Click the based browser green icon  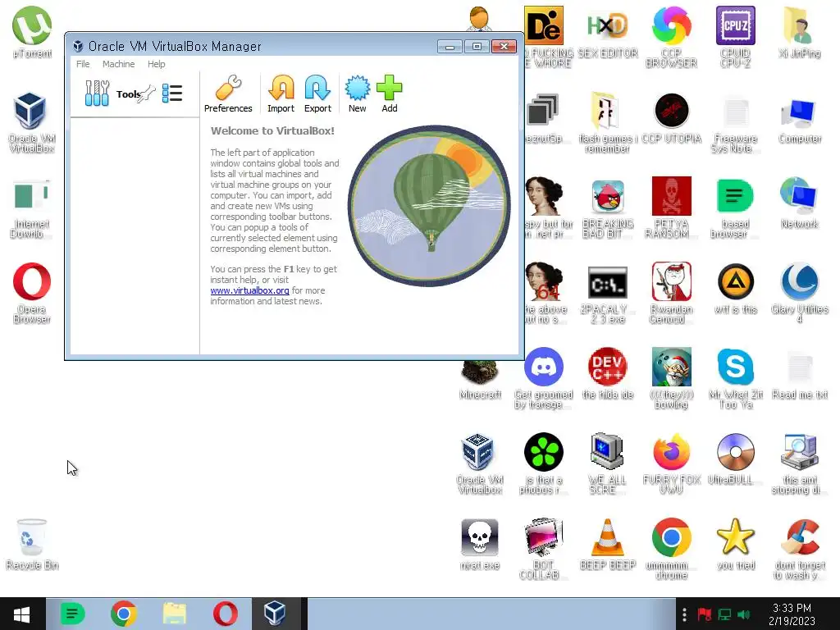click(x=736, y=208)
